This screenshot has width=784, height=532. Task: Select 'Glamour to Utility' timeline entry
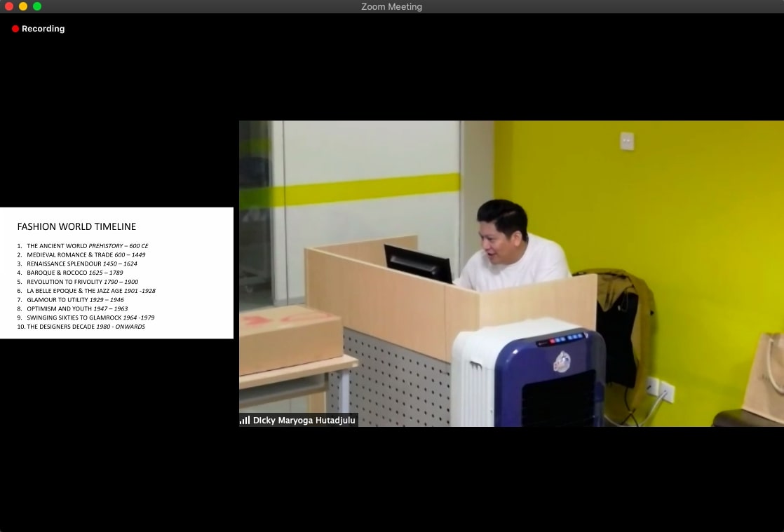(x=70, y=299)
